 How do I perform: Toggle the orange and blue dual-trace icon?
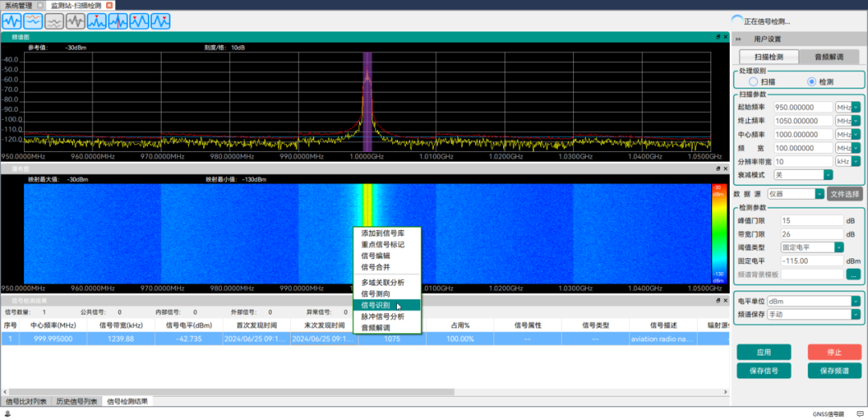33,21
